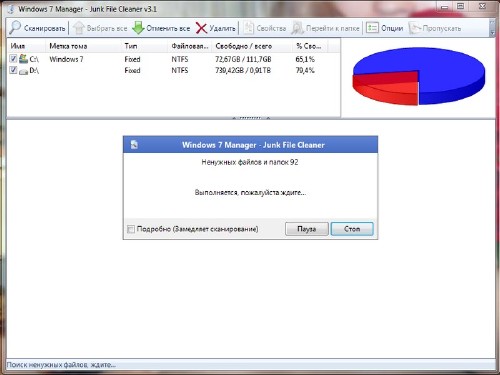Open Свойства document icon in toolbar
500x375 pixels.
(248, 28)
